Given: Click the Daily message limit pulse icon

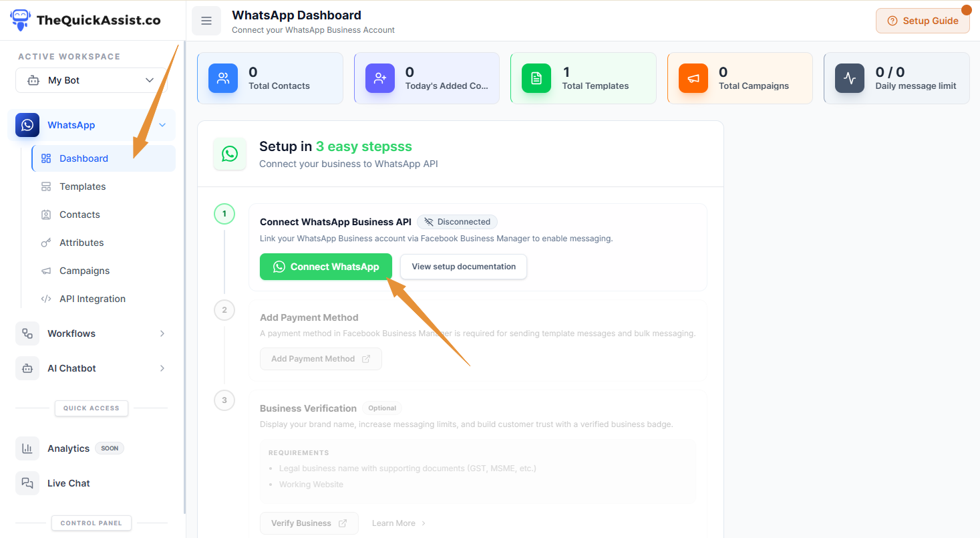Looking at the screenshot, I should (849, 78).
